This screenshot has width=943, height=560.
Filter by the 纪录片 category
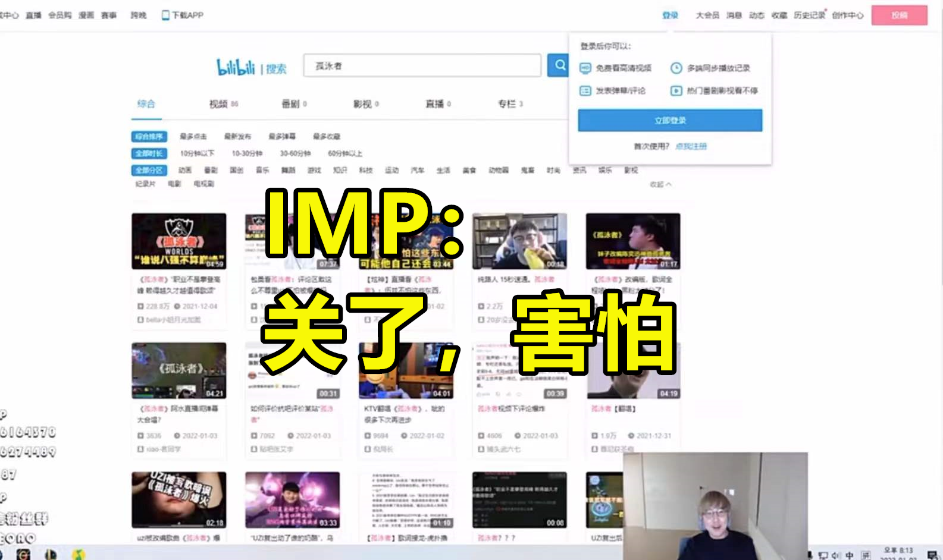pyautogui.click(x=146, y=184)
